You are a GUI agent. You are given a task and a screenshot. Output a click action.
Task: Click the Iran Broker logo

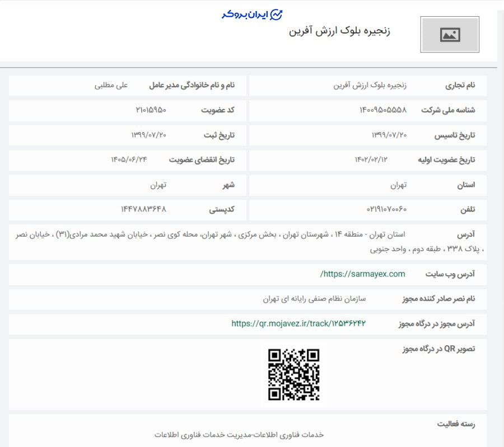(x=252, y=15)
